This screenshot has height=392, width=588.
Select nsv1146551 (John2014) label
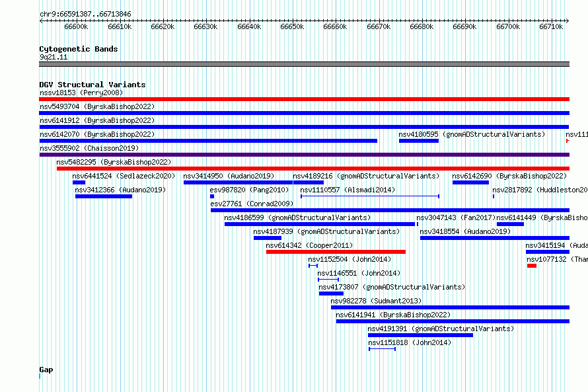click(x=359, y=273)
